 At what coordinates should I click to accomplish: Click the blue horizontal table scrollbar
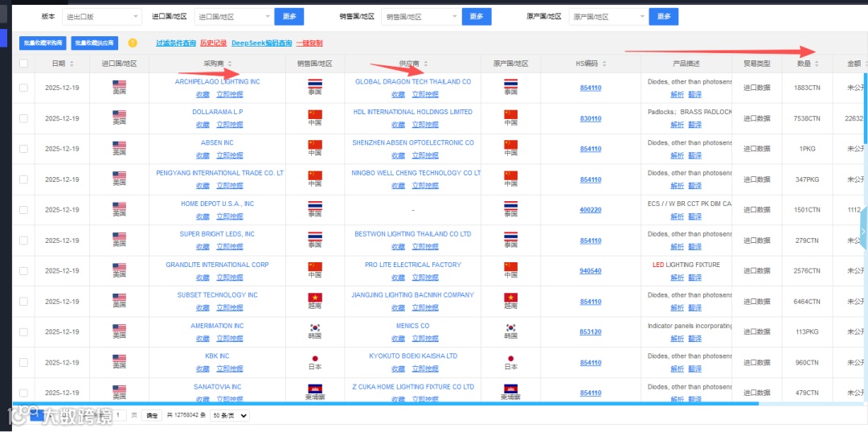point(386,404)
